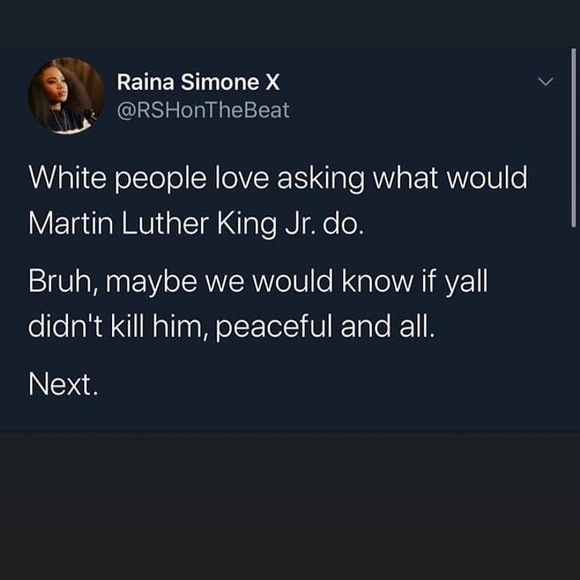Click the word Simone in the display name

point(220,82)
